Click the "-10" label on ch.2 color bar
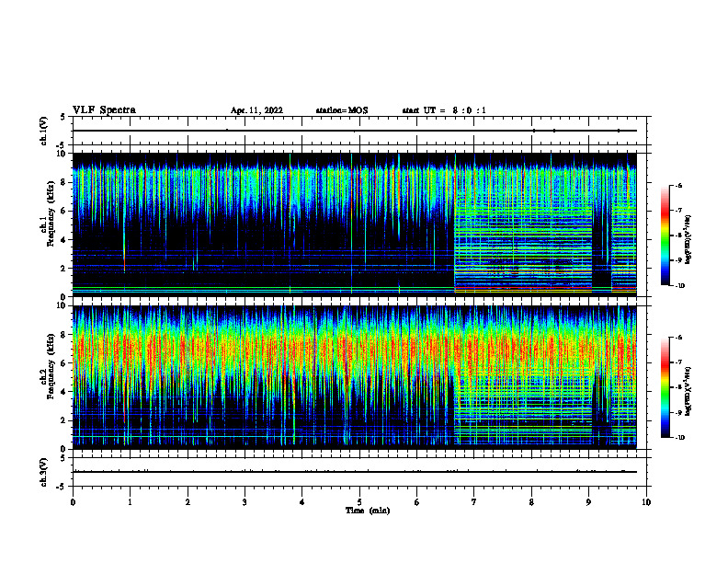The width and height of the screenshot is (728, 563). (x=680, y=438)
